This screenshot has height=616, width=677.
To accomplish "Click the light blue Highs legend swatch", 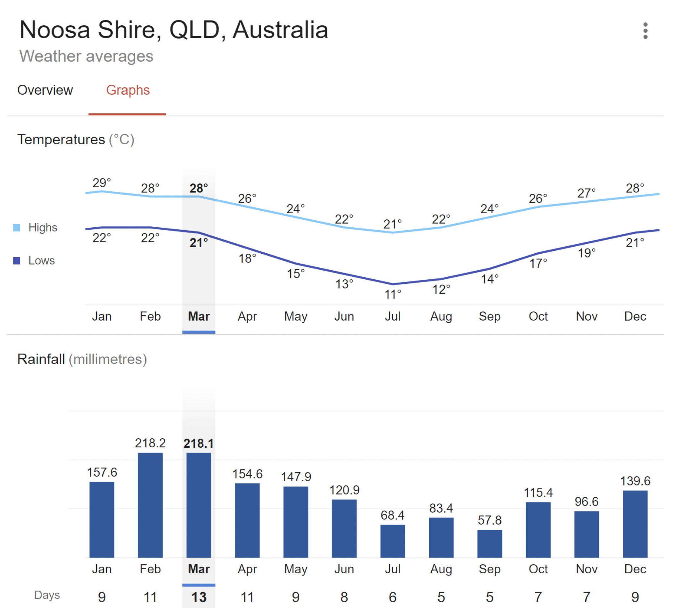I will 16,228.
